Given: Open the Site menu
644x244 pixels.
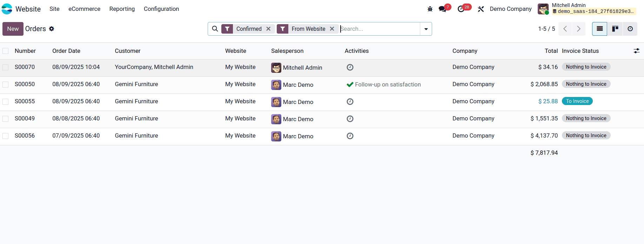Looking at the screenshot, I should click(54, 9).
